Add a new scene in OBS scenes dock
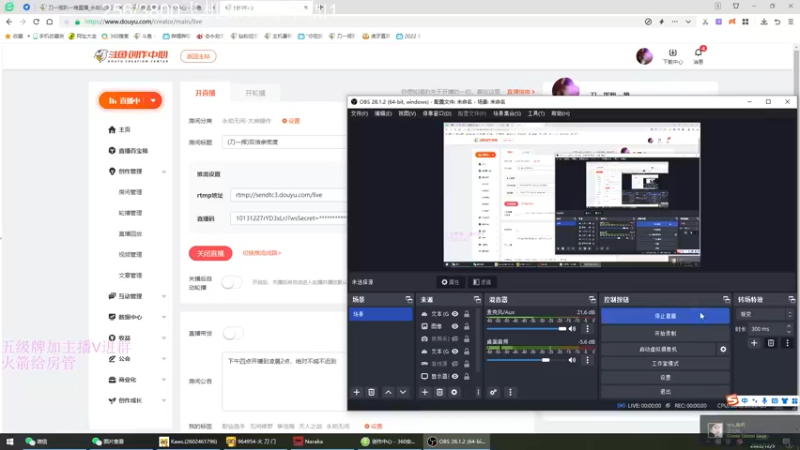The width and height of the screenshot is (800, 450). point(357,392)
